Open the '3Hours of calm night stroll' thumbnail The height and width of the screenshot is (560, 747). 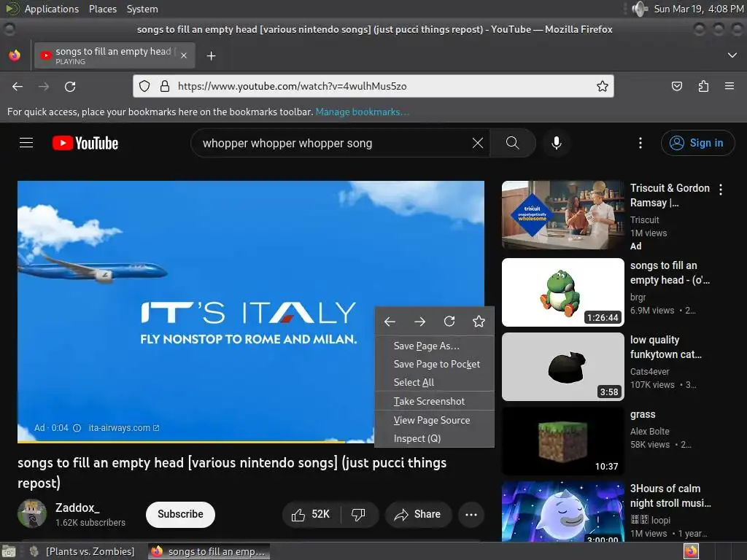562,511
